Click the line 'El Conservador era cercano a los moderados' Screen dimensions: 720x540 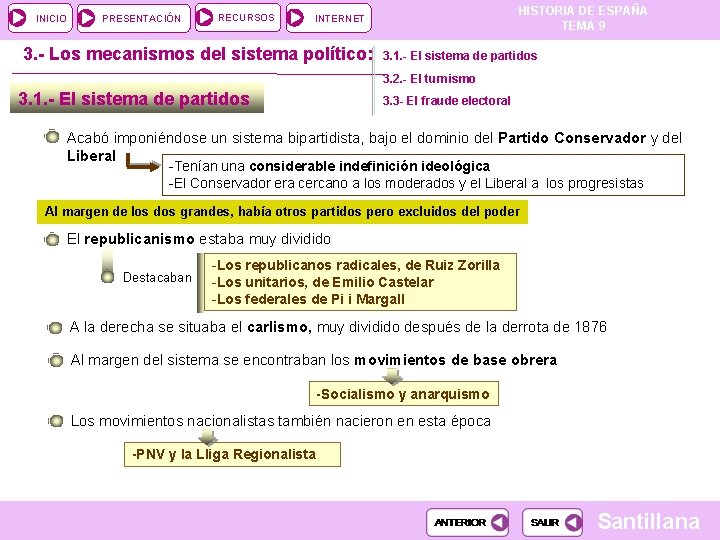pos(406,183)
